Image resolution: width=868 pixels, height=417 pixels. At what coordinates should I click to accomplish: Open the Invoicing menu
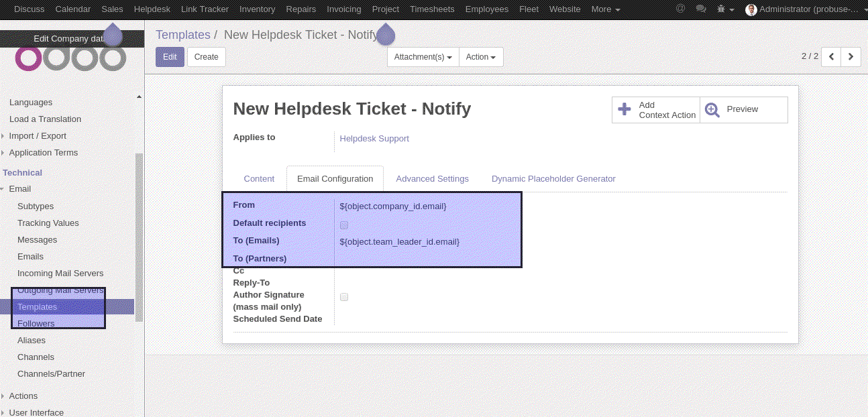click(x=344, y=9)
